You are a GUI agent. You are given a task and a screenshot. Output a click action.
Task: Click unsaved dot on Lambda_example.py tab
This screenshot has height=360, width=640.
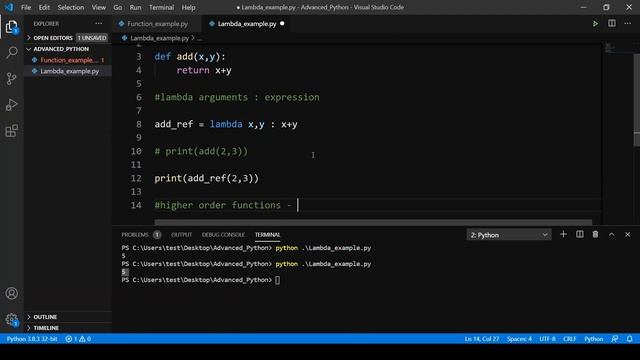(x=282, y=24)
